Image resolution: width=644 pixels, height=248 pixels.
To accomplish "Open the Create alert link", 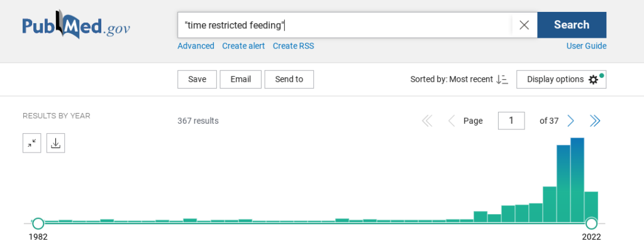I will (x=243, y=46).
